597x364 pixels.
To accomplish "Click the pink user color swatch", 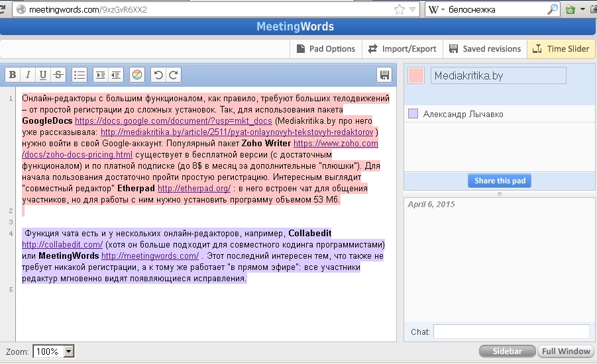I will [x=415, y=75].
